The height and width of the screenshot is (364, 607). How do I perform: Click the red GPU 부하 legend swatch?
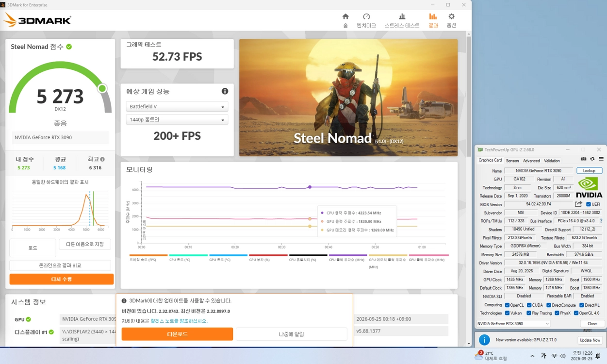268,255
